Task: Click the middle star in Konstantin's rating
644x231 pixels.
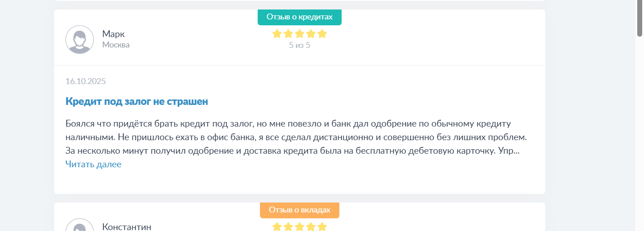Action: coord(300,226)
